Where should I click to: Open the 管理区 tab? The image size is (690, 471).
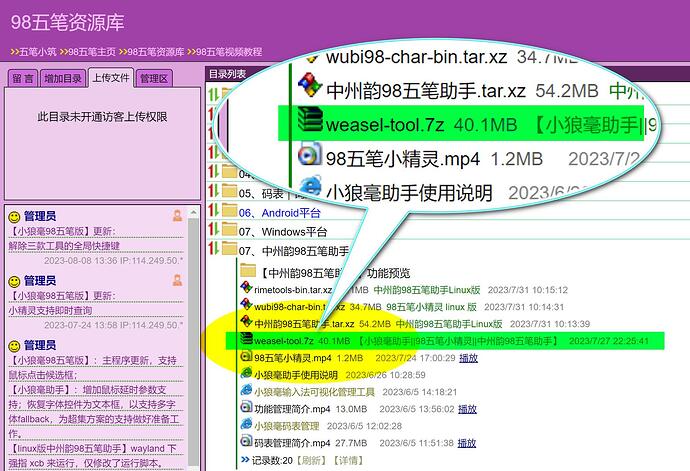[x=154, y=78]
